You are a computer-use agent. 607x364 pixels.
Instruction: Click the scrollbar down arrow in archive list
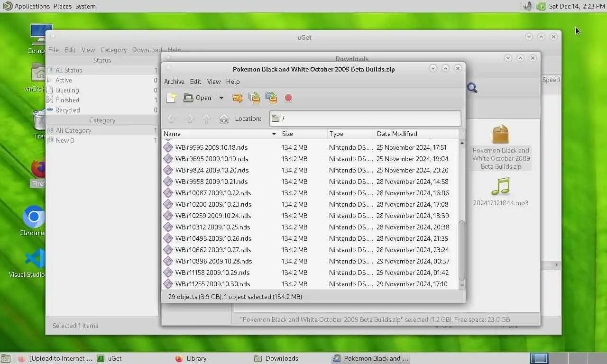tap(462, 286)
